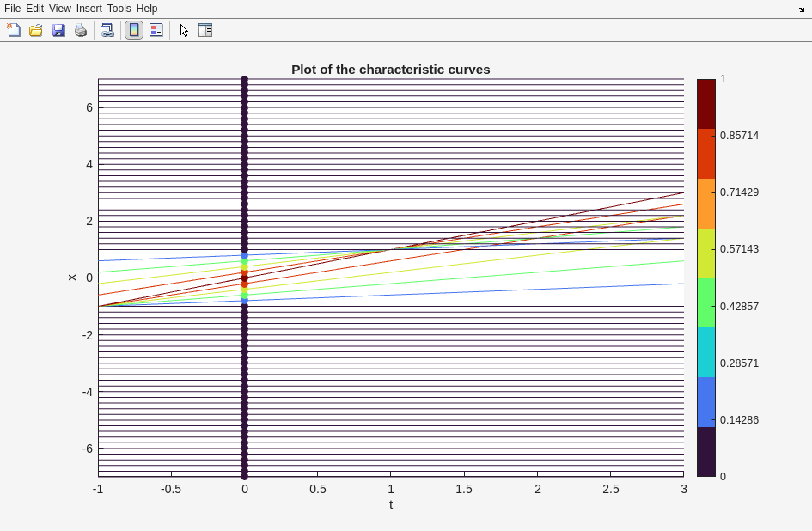Screen dimensions: 812x531
Task: Expand the View menu
Action: (x=60, y=9)
